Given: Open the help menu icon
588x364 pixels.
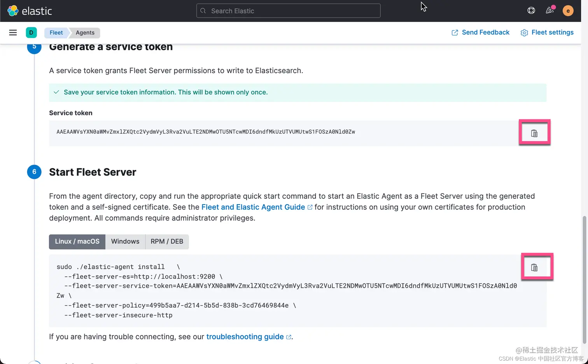Looking at the screenshot, I should [531, 10].
